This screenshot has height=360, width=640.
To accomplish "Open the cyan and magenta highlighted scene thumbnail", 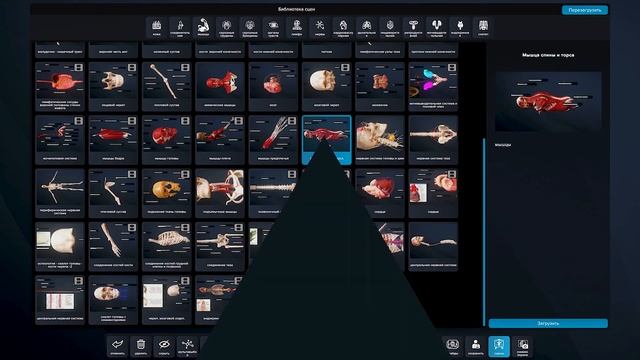I will (x=433, y=87).
